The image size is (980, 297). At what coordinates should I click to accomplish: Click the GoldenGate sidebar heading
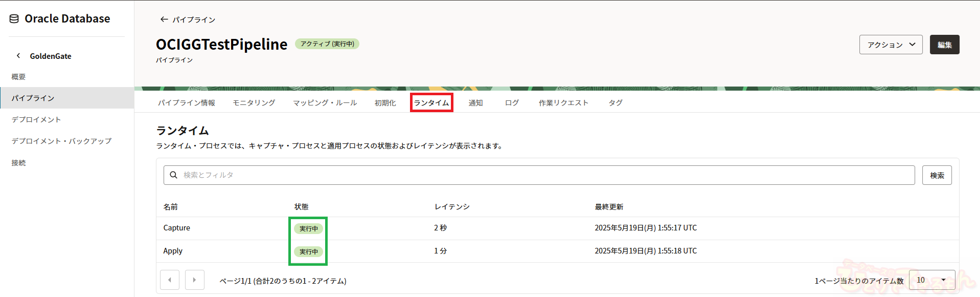(x=51, y=56)
